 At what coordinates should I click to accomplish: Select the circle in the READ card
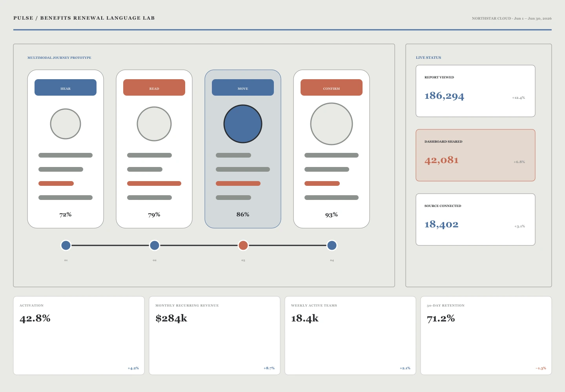tap(154, 124)
